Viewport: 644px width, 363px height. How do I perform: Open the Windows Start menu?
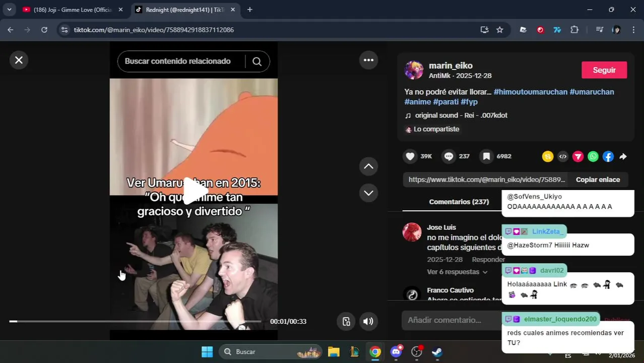(x=207, y=352)
